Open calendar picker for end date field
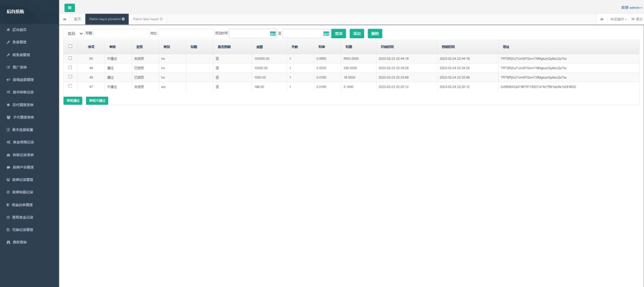This screenshot has width=644, height=287. (326, 34)
